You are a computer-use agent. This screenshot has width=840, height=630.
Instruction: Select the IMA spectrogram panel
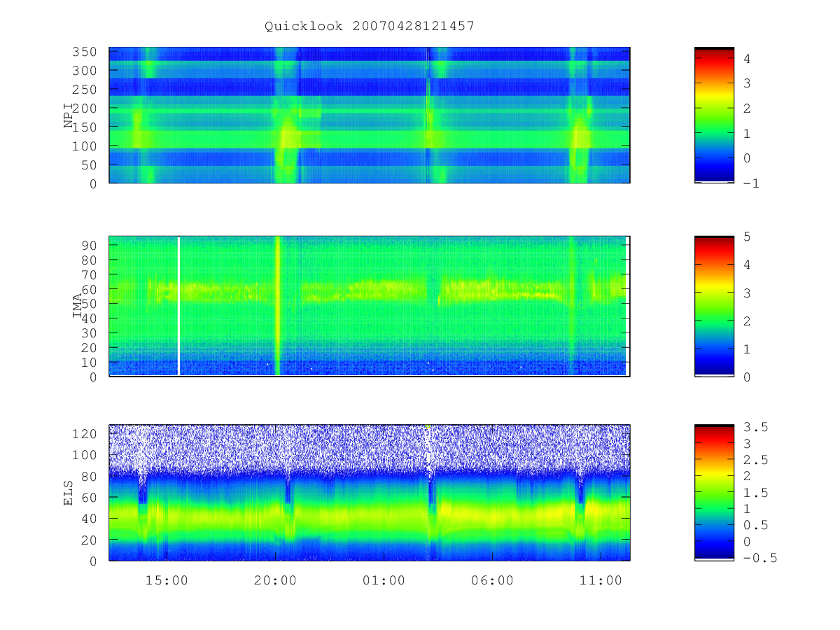click(370, 306)
